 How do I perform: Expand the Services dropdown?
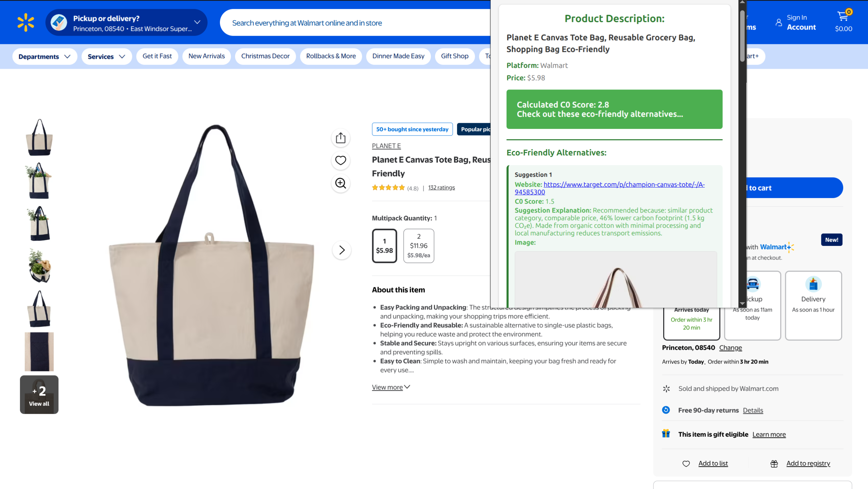tap(107, 56)
